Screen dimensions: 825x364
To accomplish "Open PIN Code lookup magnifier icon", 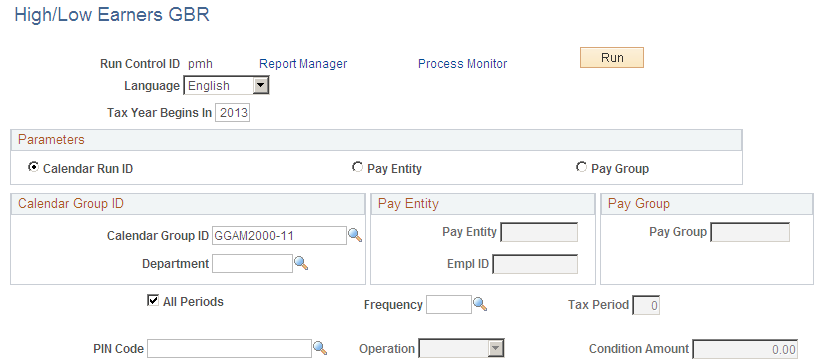I will pos(320,348).
